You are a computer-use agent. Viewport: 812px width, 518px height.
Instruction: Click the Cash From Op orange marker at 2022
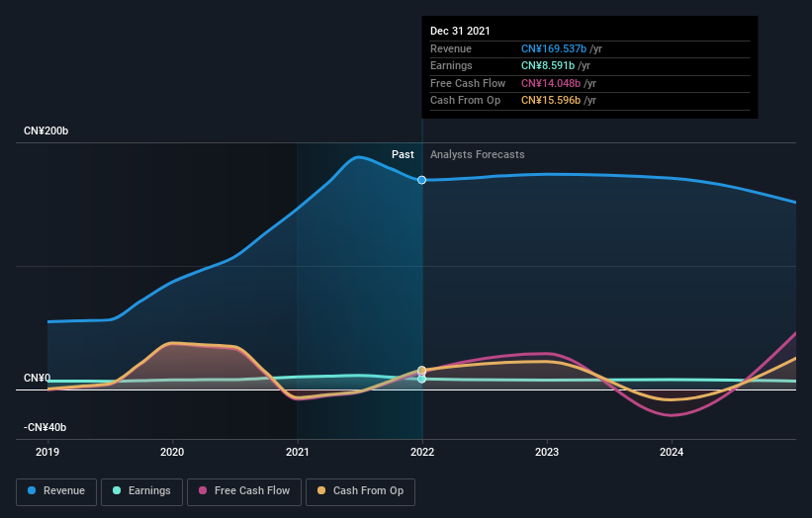click(x=422, y=370)
